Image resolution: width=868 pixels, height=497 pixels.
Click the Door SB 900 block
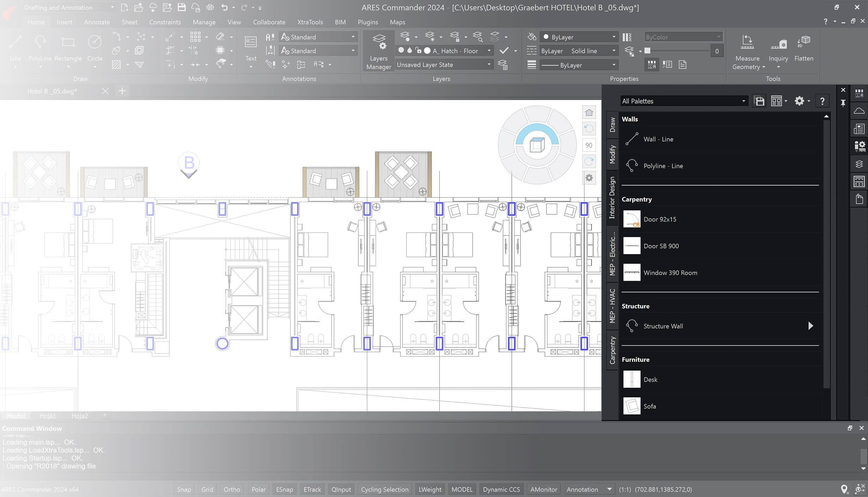pyautogui.click(x=661, y=246)
